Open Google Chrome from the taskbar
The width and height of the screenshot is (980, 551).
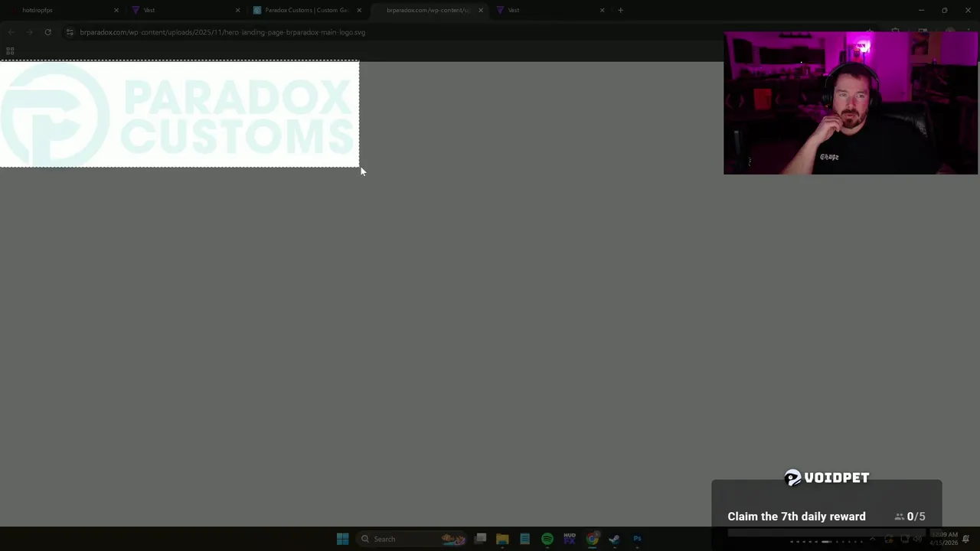pyautogui.click(x=592, y=539)
